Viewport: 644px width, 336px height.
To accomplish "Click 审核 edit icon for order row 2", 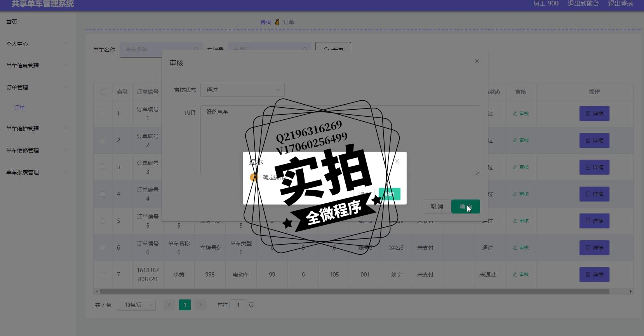I will point(521,140).
